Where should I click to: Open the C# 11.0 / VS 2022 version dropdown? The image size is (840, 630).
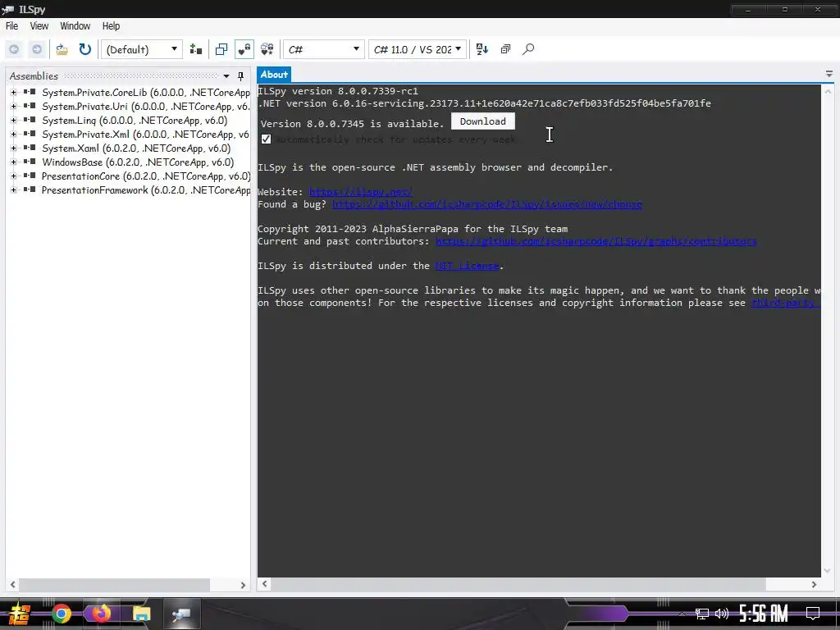tap(418, 49)
